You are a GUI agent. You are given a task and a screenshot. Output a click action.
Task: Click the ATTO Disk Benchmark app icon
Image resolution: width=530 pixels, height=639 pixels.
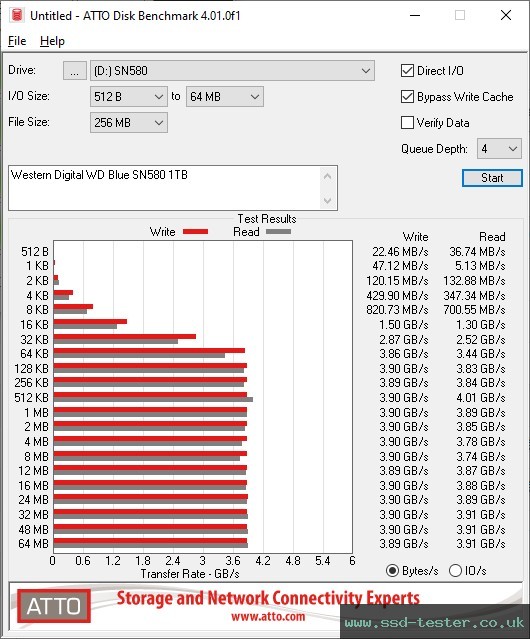[17, 15]
